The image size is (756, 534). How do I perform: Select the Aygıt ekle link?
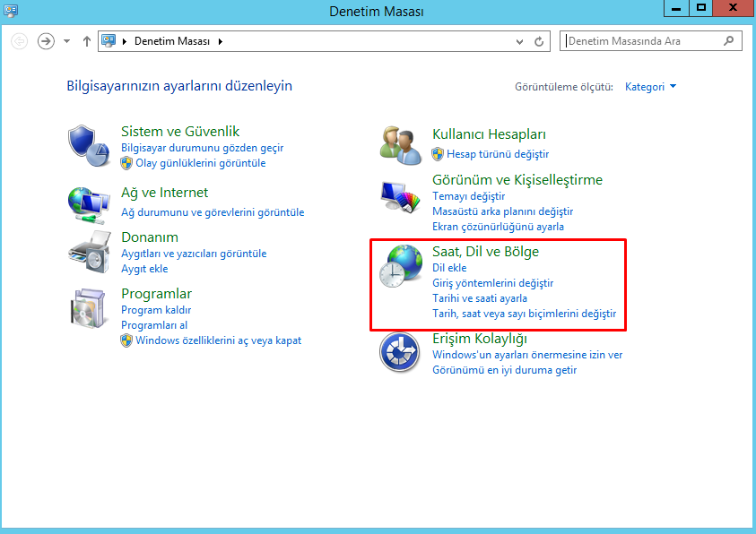144,269
